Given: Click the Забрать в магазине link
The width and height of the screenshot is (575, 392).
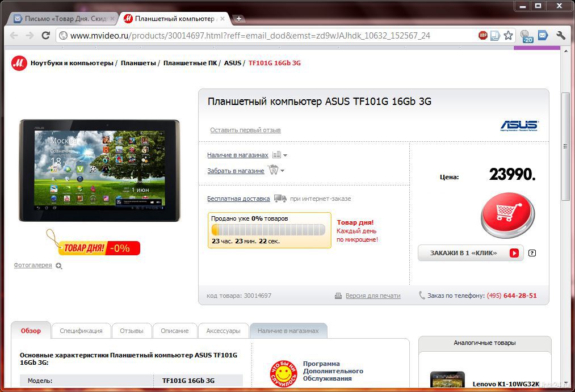Looking at the screenshot, I should coord(236,171).
